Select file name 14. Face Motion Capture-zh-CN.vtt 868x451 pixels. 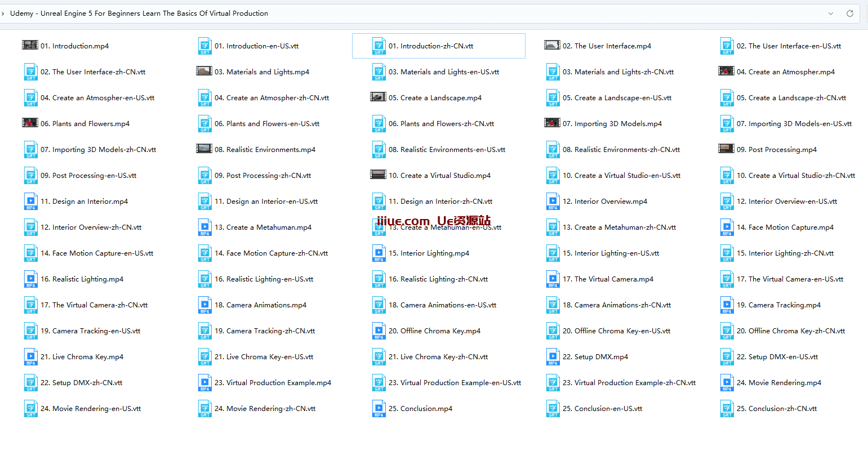click(x=271, y=253)
